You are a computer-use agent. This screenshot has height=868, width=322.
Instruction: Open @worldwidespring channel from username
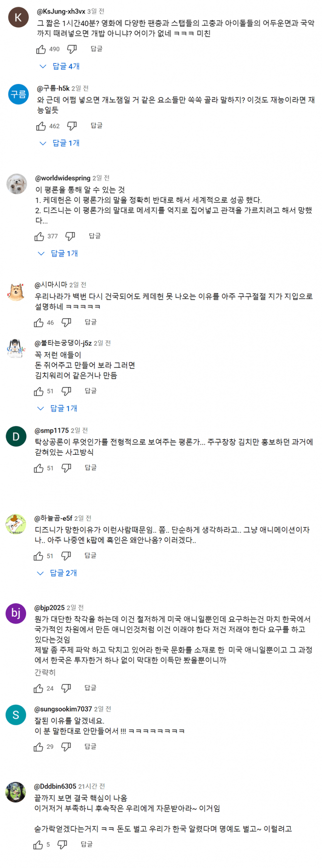coord(63,178)
